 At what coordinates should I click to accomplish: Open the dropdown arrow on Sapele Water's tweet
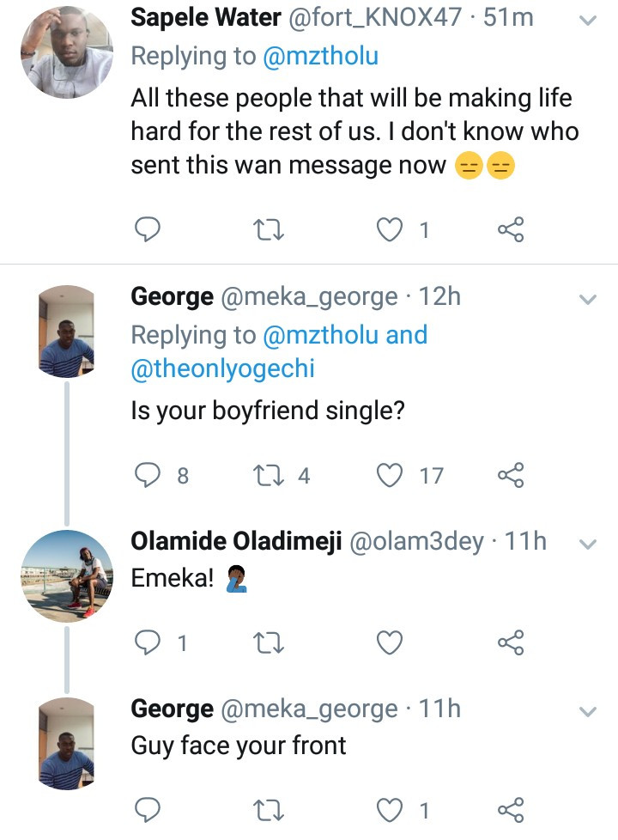[588, 21]
